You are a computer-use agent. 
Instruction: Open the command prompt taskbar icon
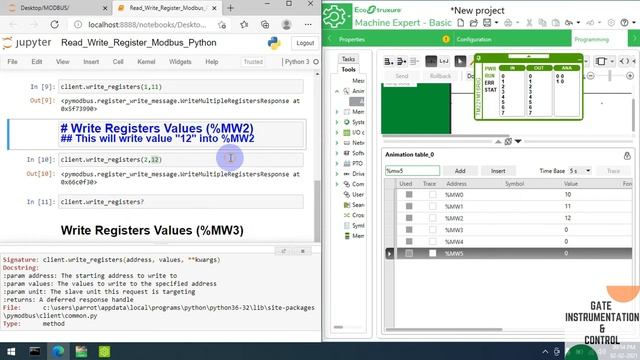pyautogui.click(x=35, y=351)
